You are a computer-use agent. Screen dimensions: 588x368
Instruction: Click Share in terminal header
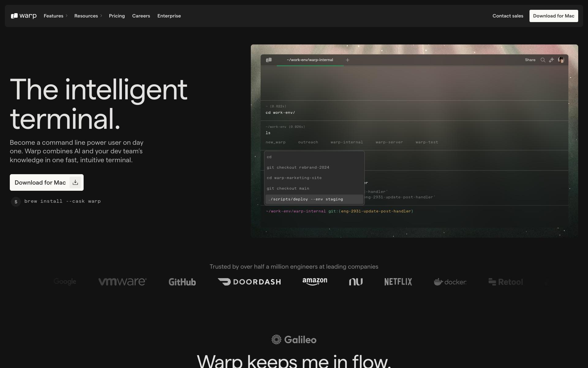530,60
